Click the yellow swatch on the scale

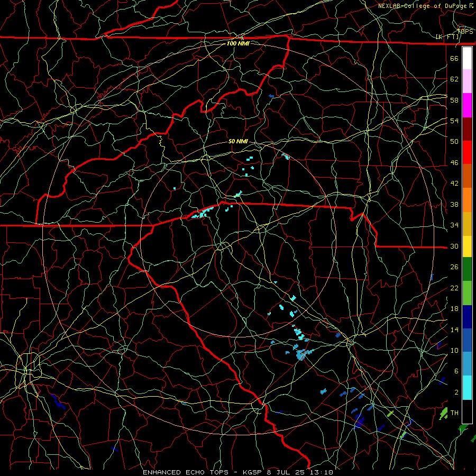point(467,246)
